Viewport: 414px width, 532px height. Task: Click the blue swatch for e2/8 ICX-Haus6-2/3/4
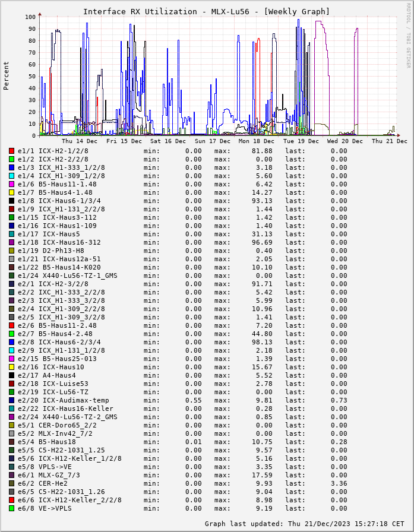pos(11,342)
